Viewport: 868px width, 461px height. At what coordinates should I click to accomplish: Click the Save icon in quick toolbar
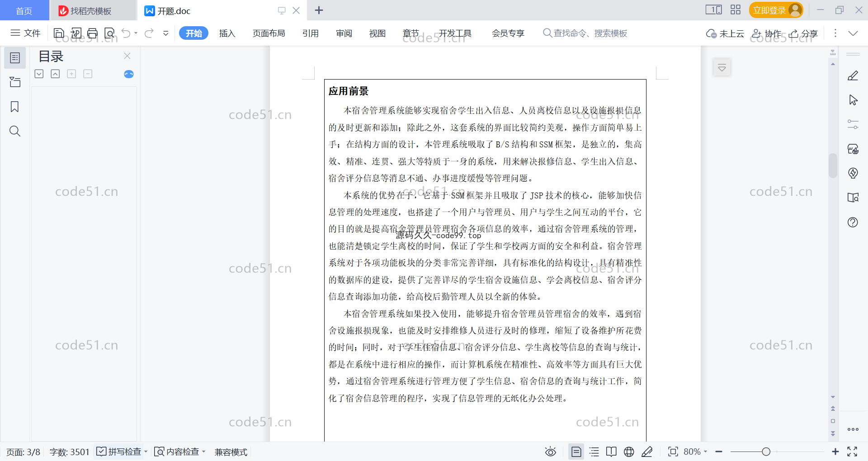coord(59,33)
